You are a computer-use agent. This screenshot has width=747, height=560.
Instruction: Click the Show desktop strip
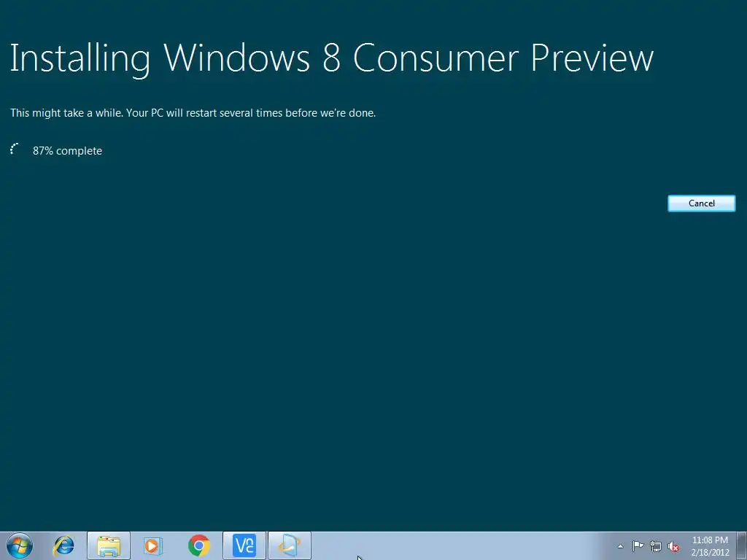742,545
